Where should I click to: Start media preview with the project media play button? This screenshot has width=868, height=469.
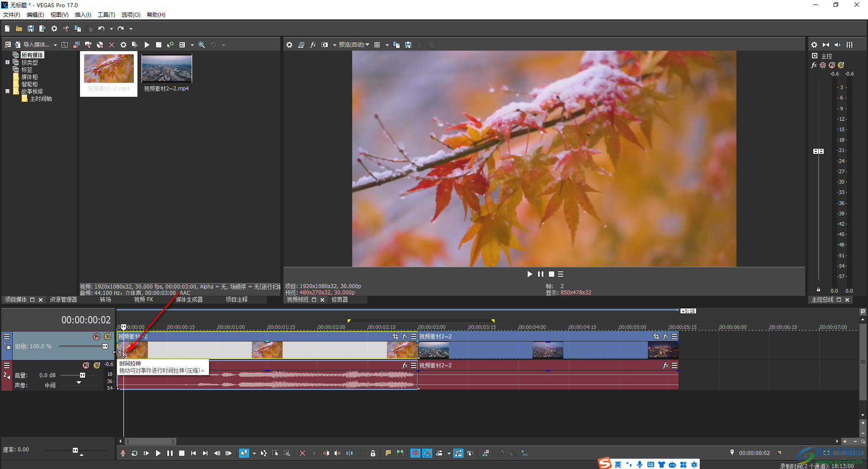147,45
